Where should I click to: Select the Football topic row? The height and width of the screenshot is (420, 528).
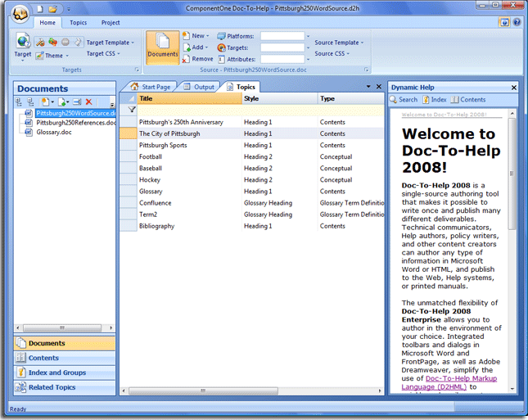click(252, 156)
